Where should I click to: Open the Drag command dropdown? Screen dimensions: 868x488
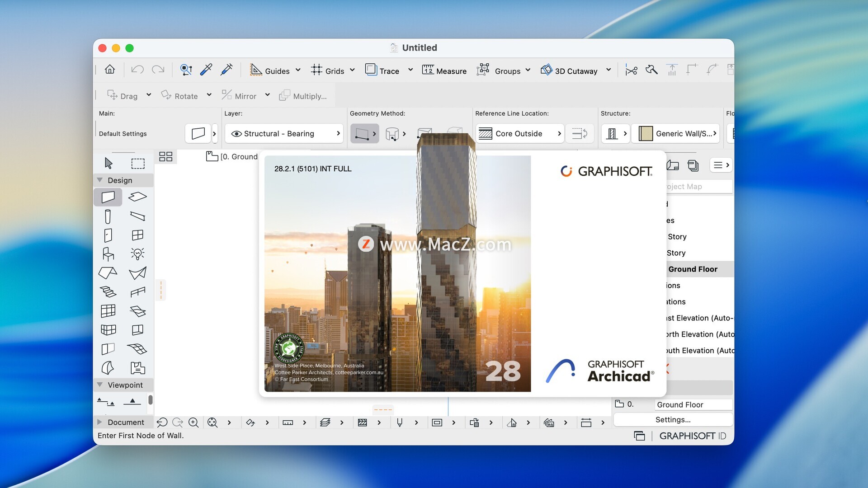(149, 95)
